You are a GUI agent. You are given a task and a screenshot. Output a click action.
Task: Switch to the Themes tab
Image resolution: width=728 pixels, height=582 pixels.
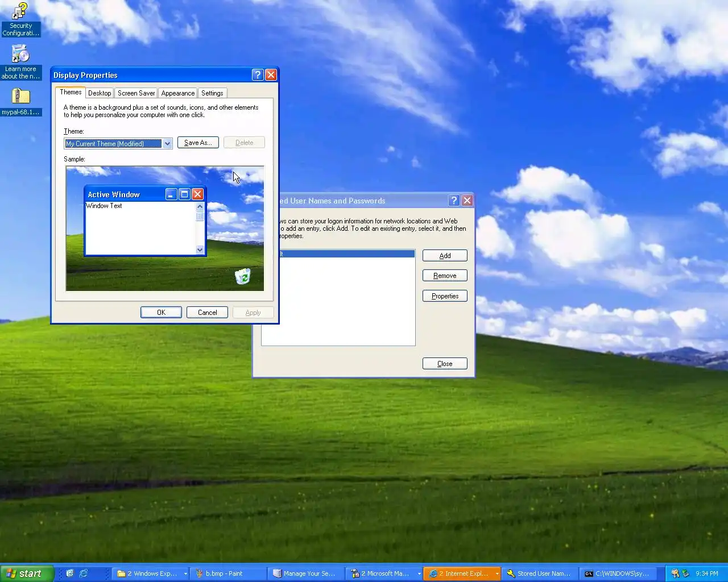click(x=71, y=92)
